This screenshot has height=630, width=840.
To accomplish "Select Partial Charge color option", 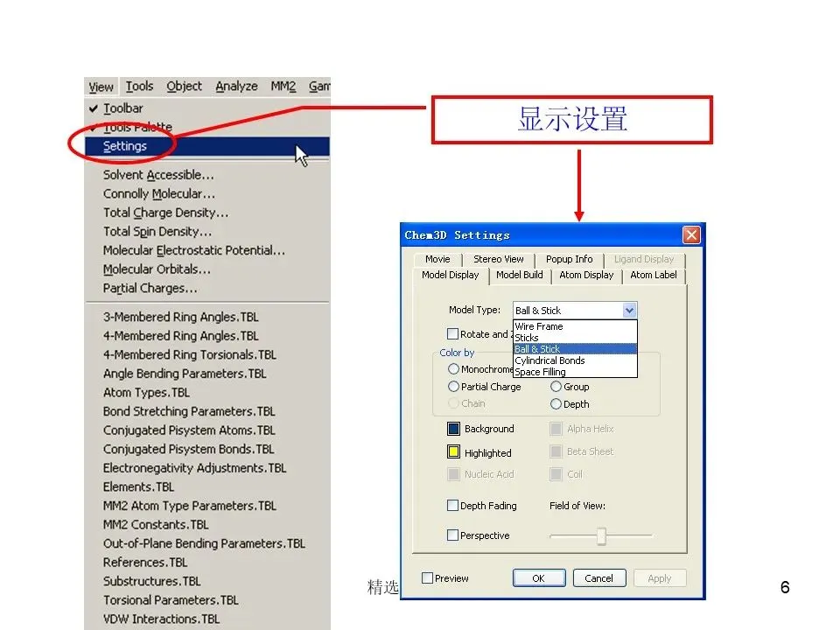I will 453,386.
